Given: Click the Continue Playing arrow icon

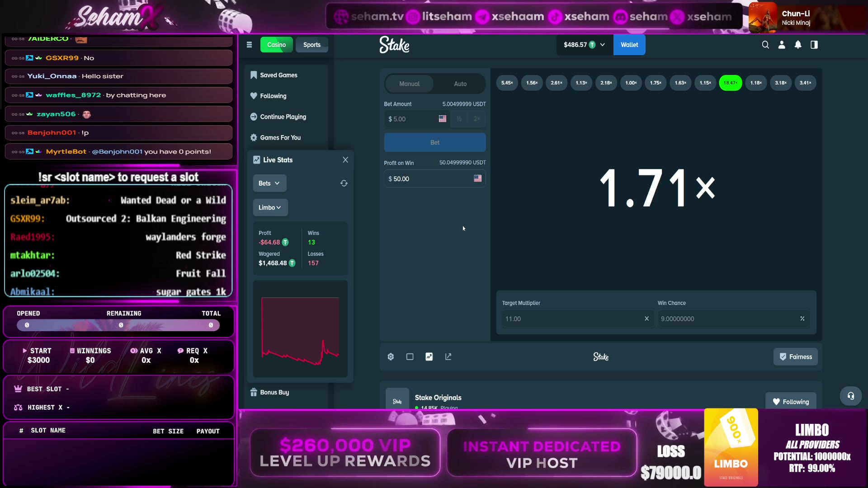Looking at the screenshot, I should [254, 117].
